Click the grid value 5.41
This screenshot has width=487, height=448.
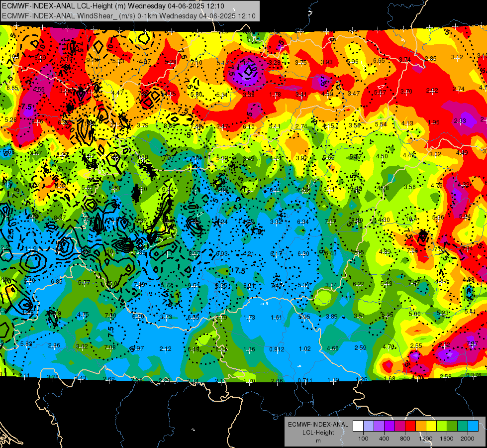click(470, 311)
